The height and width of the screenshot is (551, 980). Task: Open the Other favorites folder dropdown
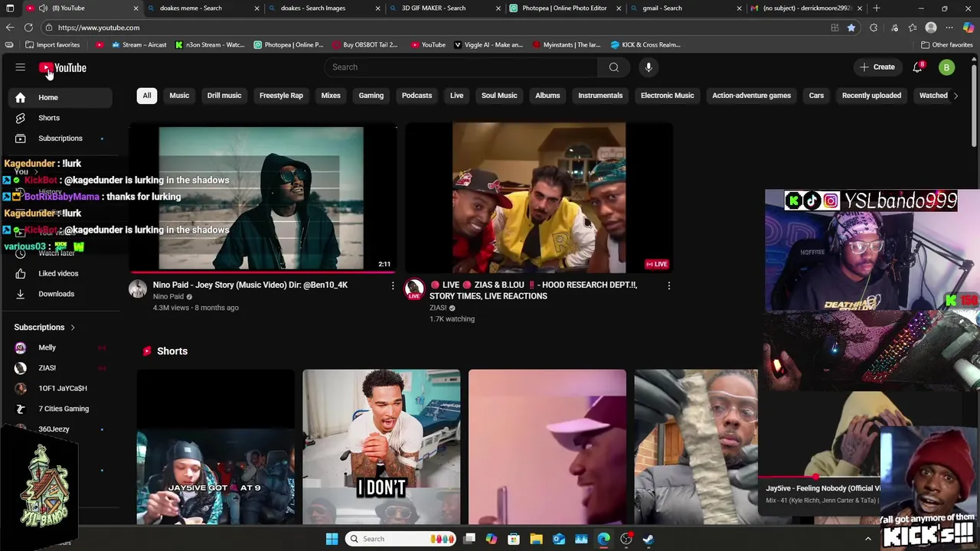click(x=947, y=45)
